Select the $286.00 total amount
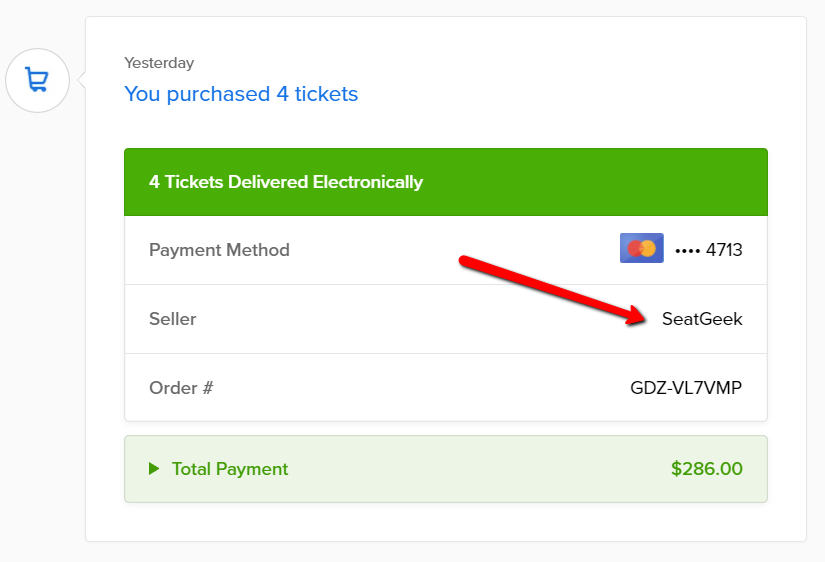Screen dimensions: 825x562 [707, 468]
